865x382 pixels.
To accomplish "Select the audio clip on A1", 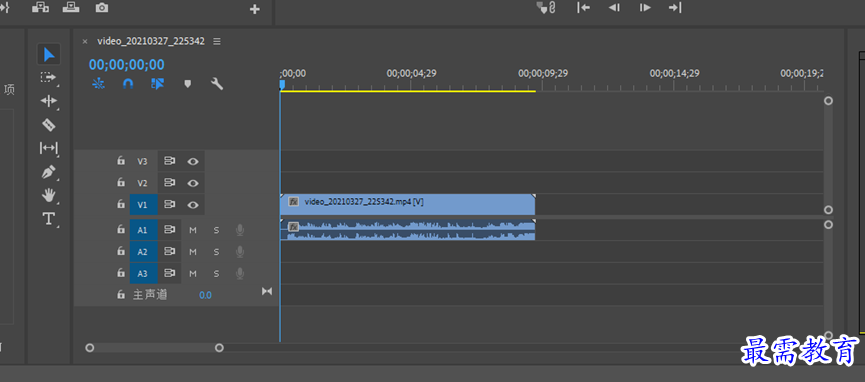I will click(408, 230).
